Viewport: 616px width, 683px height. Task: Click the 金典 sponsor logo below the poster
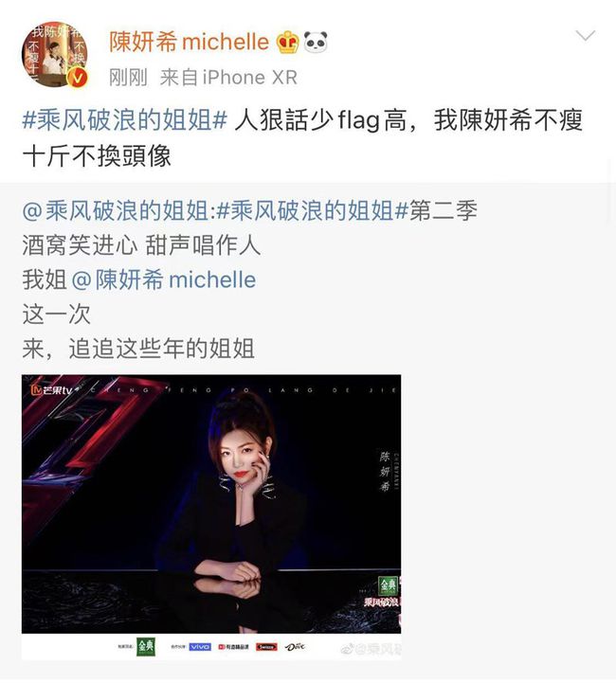coord(146,647)
